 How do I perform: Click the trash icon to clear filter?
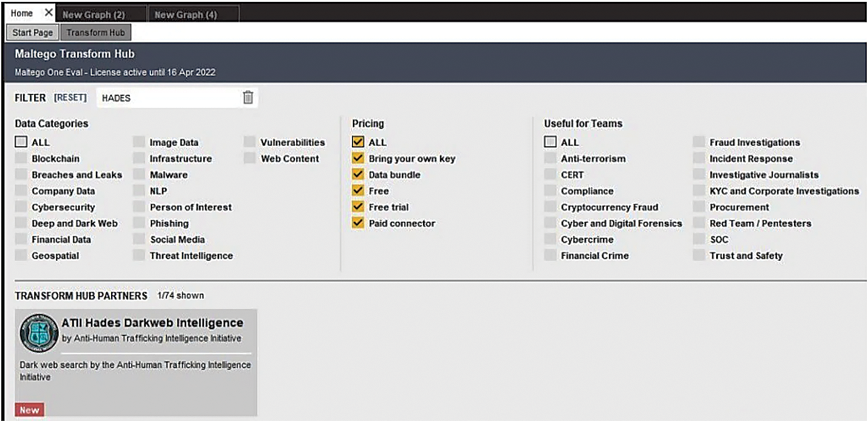(248, 98)
